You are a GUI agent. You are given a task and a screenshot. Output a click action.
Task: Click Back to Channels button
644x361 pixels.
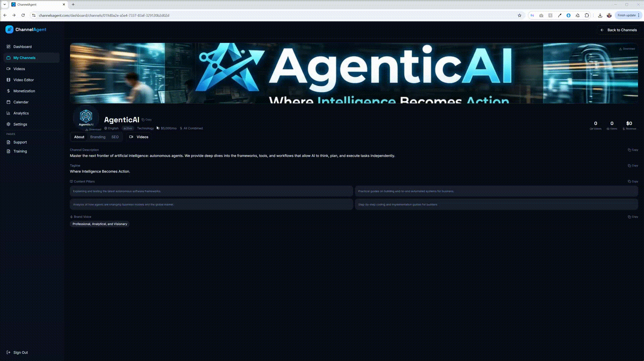pos(619,30)
